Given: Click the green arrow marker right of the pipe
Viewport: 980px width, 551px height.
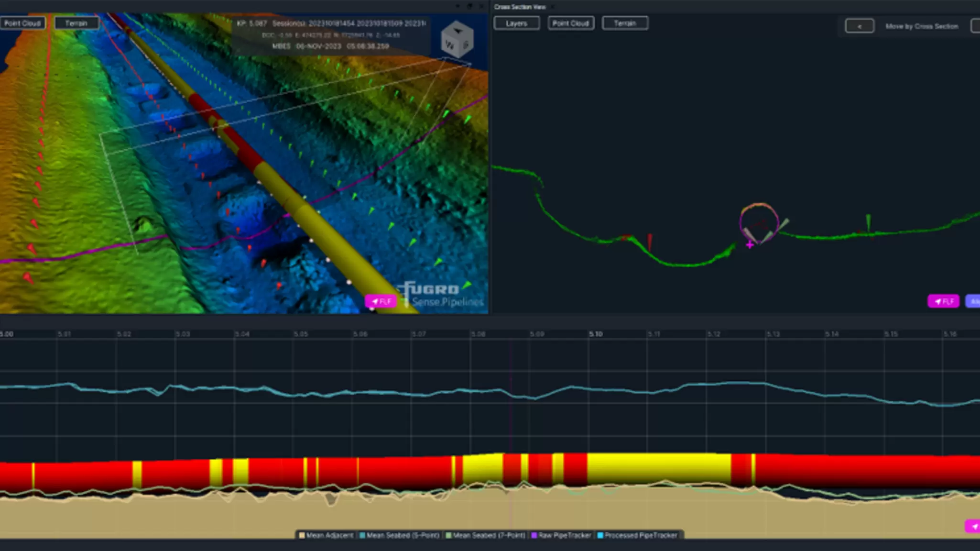Looking at the screenshot, I should pyautogui.click(x=869, y=223).
